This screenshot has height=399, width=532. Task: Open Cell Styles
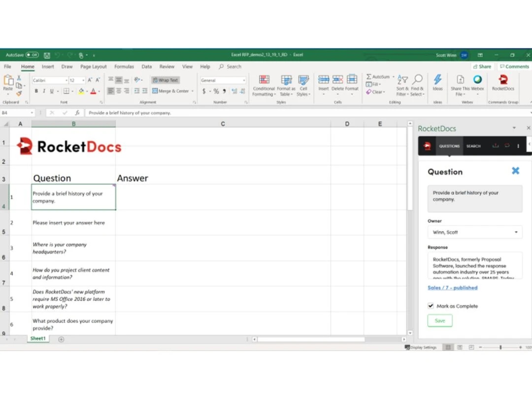click(x=303, y=86)
